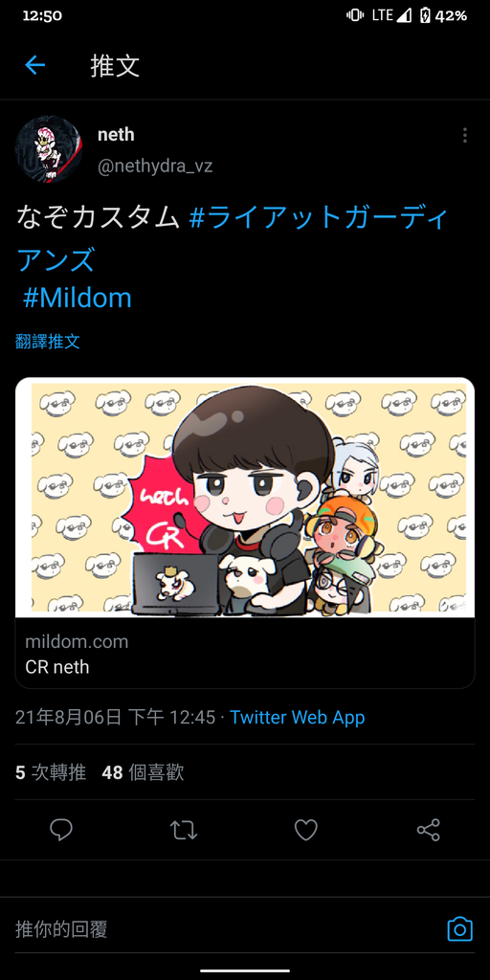Tap the reply speech bubble icon
The image size is (490, 980).
(x=61, y=830)
